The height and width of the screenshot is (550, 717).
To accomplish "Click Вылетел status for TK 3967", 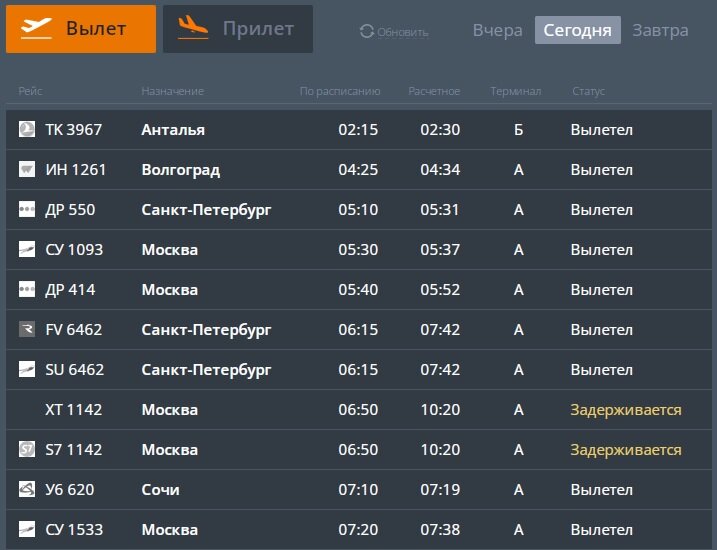I will [602, 130].
